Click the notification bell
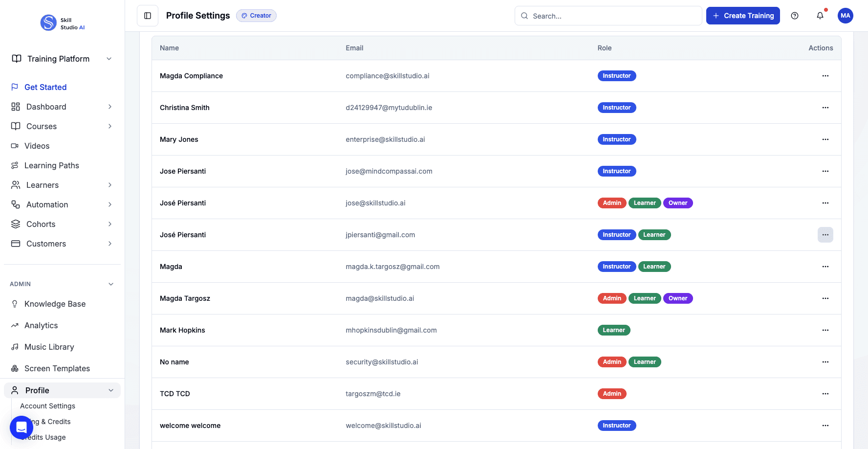Screen dimensions: 868x449 pyautogui.click(x=820, y=16)
